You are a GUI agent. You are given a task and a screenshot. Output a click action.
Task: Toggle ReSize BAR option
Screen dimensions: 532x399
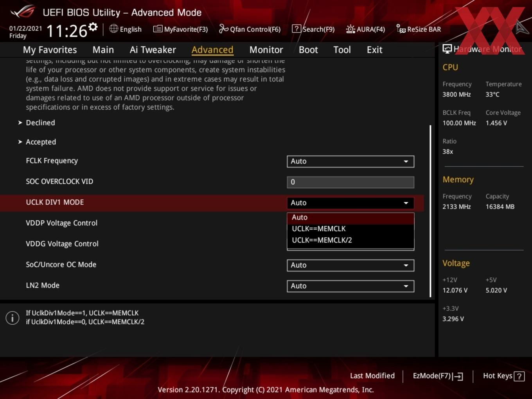[x=419, y=29]
